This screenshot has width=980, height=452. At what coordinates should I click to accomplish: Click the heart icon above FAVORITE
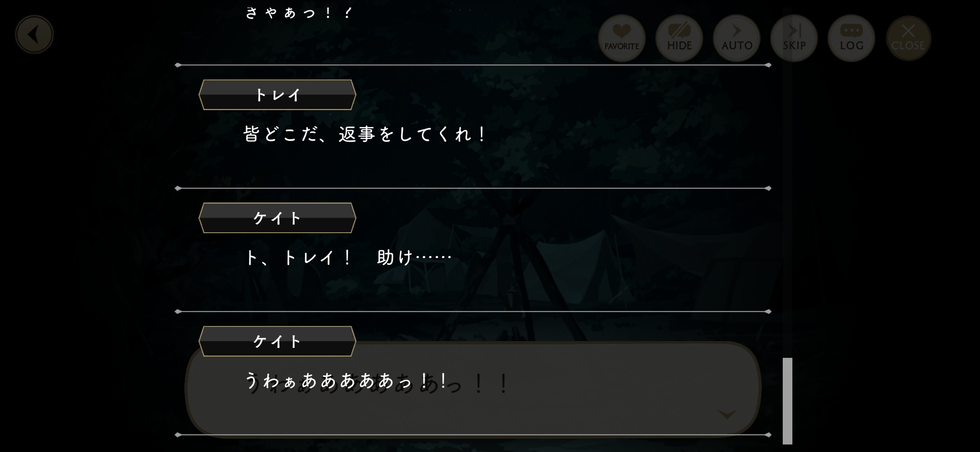pyautogui.click(x=622, y=31)
